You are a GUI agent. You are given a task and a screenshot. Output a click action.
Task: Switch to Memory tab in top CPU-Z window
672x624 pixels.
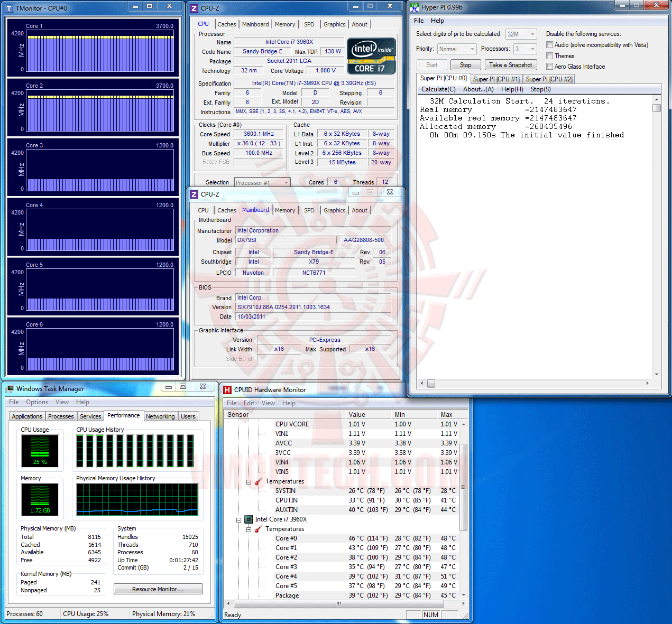pyautogui.click(x=285, y=24)
